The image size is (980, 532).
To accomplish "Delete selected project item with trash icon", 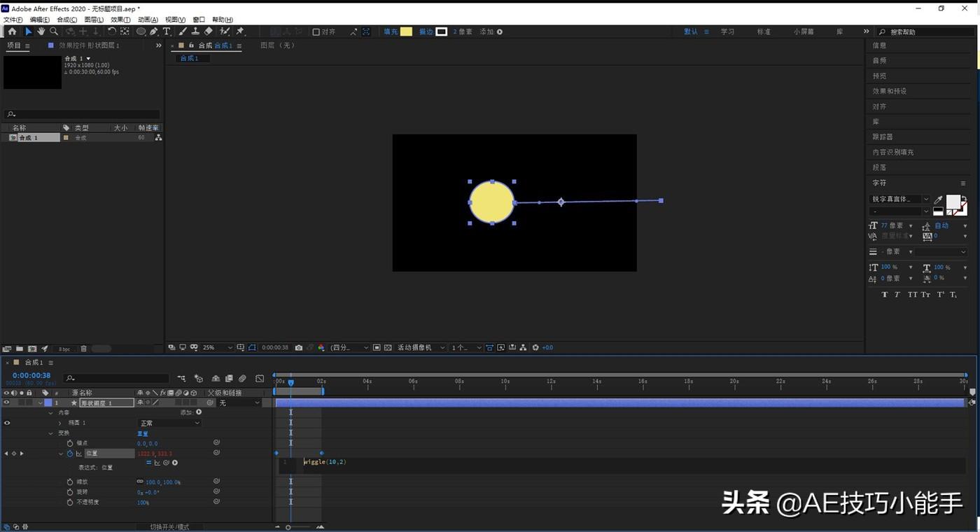I will coord(83,349).
